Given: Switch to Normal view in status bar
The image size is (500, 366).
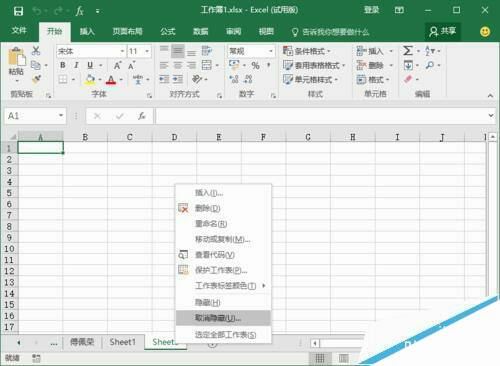Looking at the screenshot, I should tap(320, 358).
